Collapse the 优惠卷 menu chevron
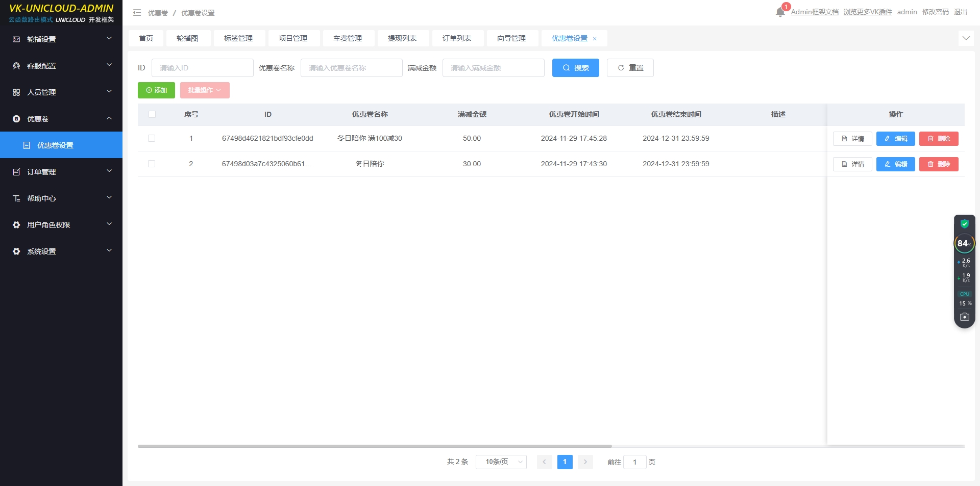Viewport: 980px width, 486px height. click(x=109, y=118)
